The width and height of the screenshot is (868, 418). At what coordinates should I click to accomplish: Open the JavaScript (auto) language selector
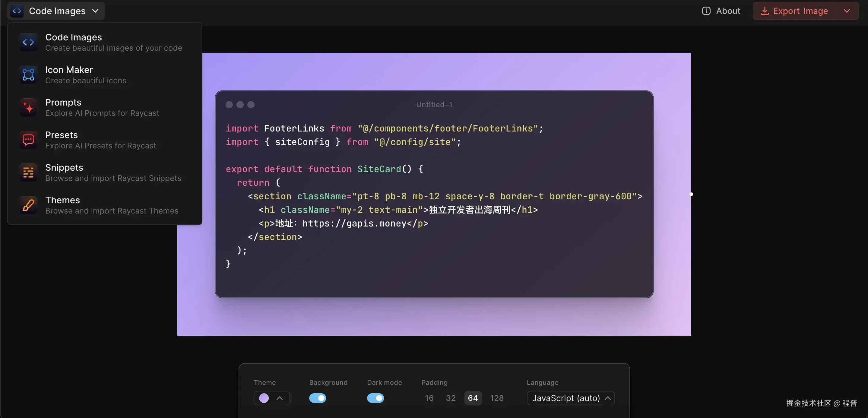570,398
